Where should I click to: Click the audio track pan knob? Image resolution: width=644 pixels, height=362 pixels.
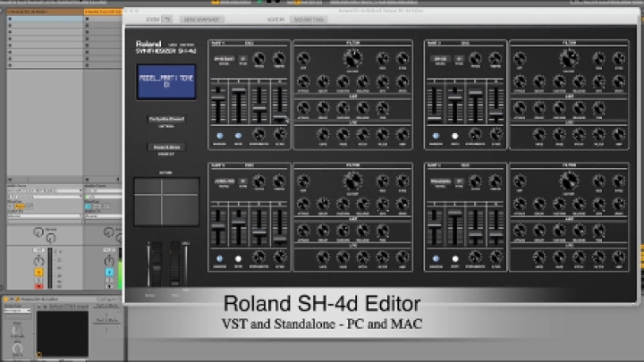point(109,260)
